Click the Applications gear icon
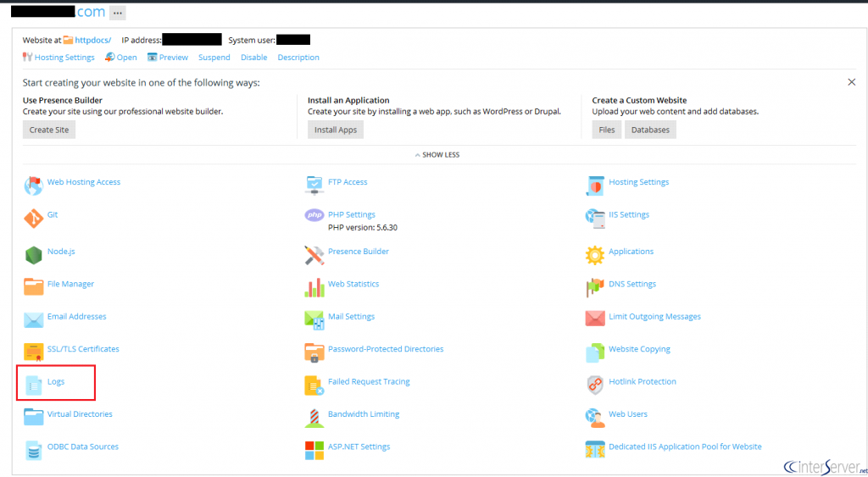This screenshot has width=868, height=477. click(595, 255)
